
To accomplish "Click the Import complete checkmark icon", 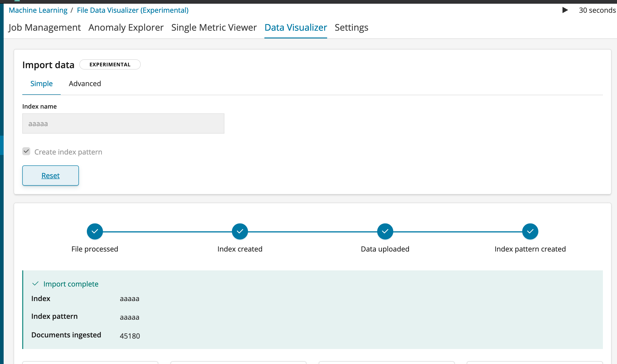I will coord(35,284).
